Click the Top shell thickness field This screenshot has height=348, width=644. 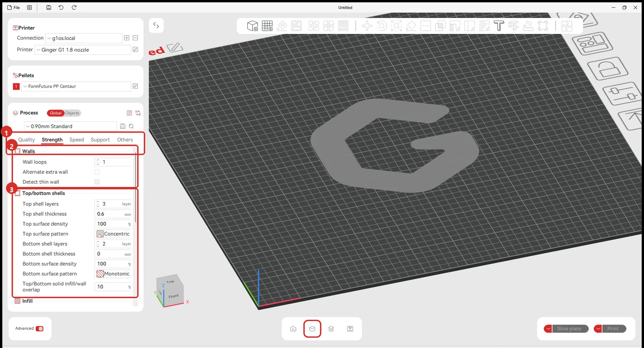[x=112, y=214]
